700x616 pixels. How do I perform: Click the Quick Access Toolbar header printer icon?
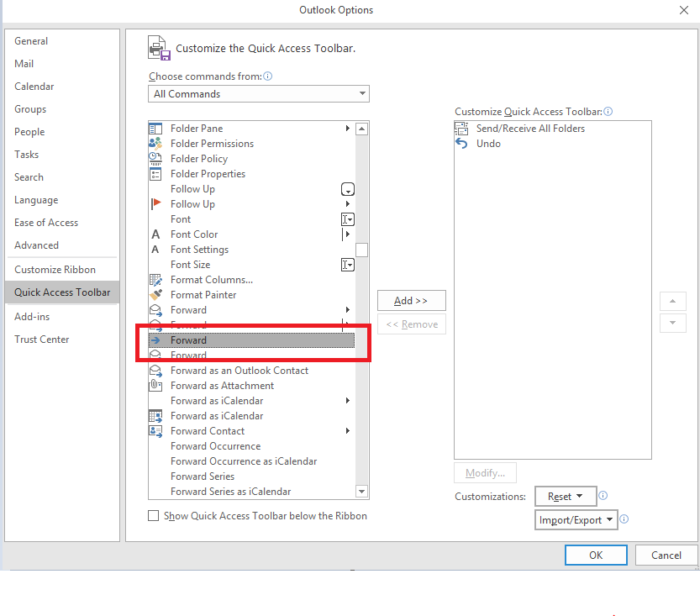point(159,48)
